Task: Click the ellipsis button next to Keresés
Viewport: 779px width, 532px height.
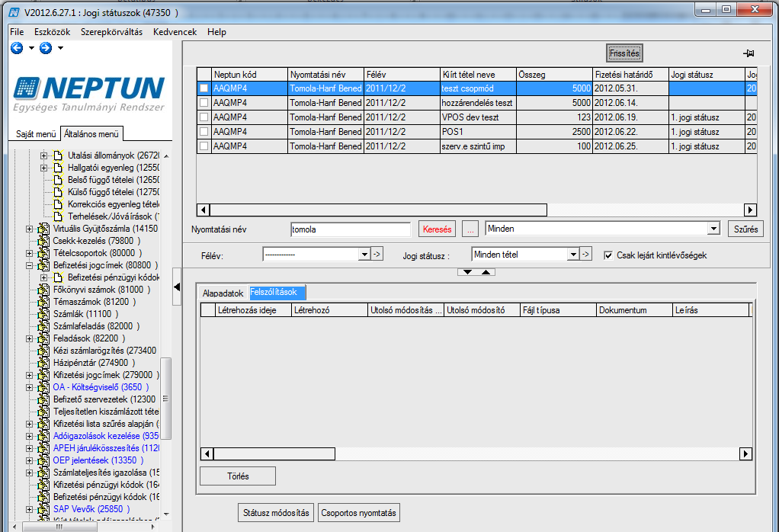Action: pyautogui.click(x=470, y=229)
